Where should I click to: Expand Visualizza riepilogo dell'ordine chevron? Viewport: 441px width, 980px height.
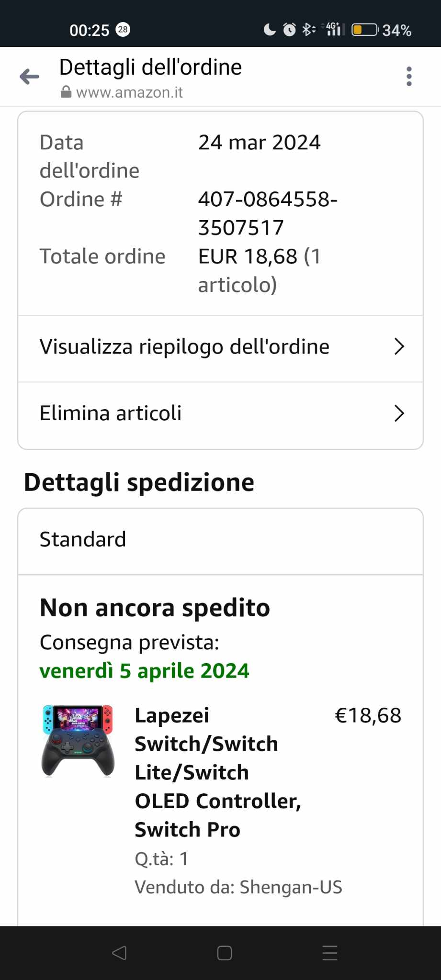click(399, 346)
